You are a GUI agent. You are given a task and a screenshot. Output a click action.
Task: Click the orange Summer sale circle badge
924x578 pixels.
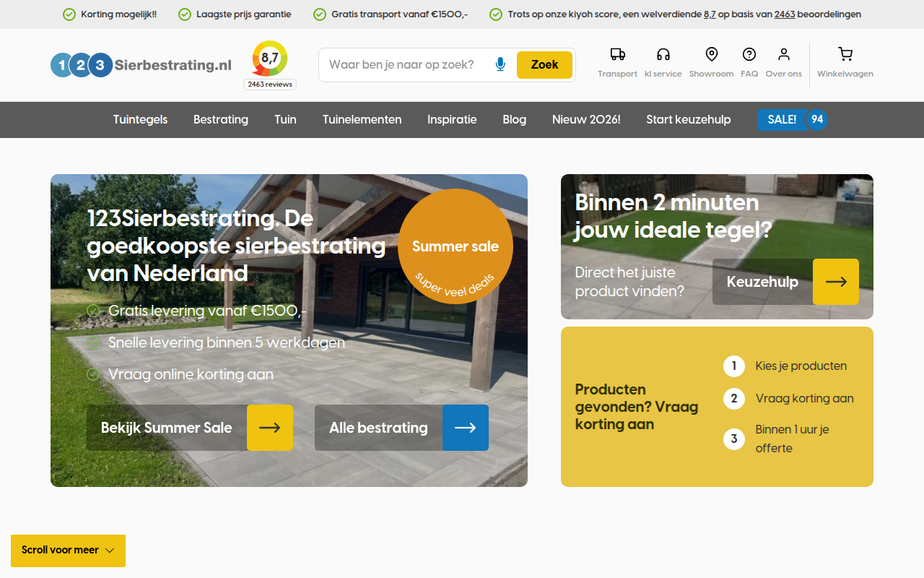456,246
